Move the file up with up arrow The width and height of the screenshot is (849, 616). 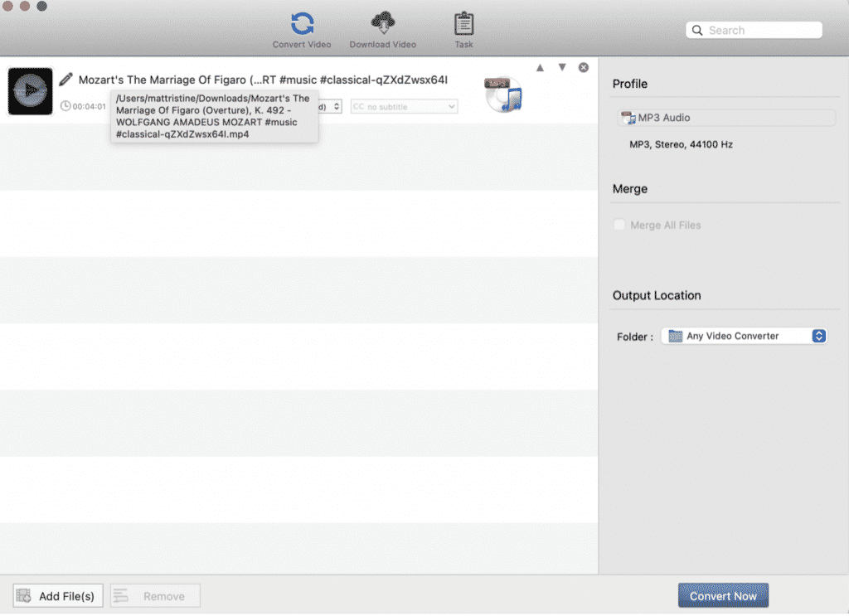[x=540, y=67]
